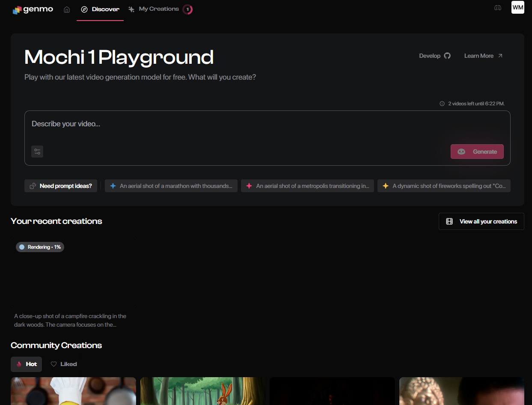
Task: Choose the fireworks prompt suggestion
Action: click(444, 186)
